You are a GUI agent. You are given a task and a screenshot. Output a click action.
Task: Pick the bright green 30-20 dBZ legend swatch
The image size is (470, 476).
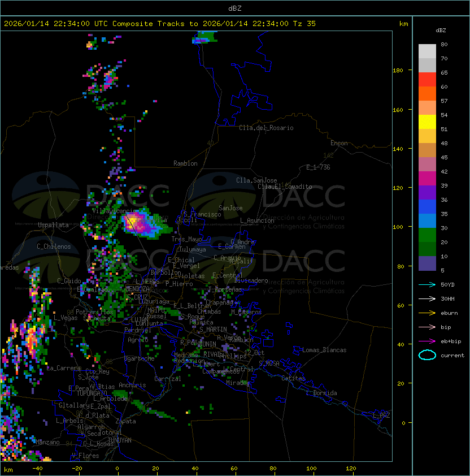(427, 235)
